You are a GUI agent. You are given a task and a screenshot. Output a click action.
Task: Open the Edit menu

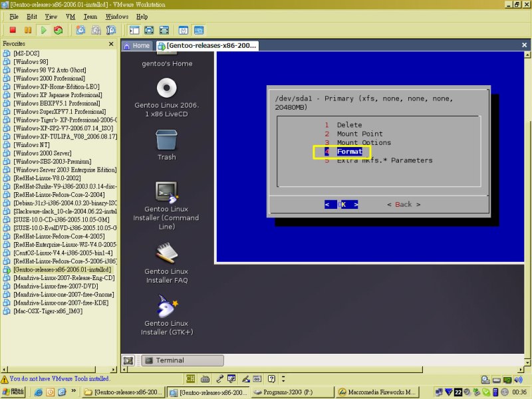click(32, 17)
